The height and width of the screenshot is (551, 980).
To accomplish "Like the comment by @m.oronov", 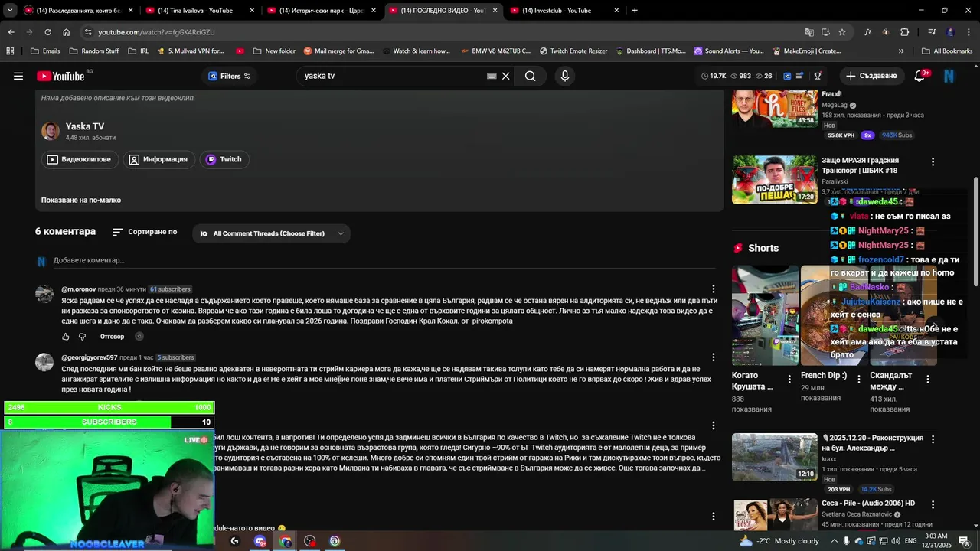I will click(x=66, y=337).
